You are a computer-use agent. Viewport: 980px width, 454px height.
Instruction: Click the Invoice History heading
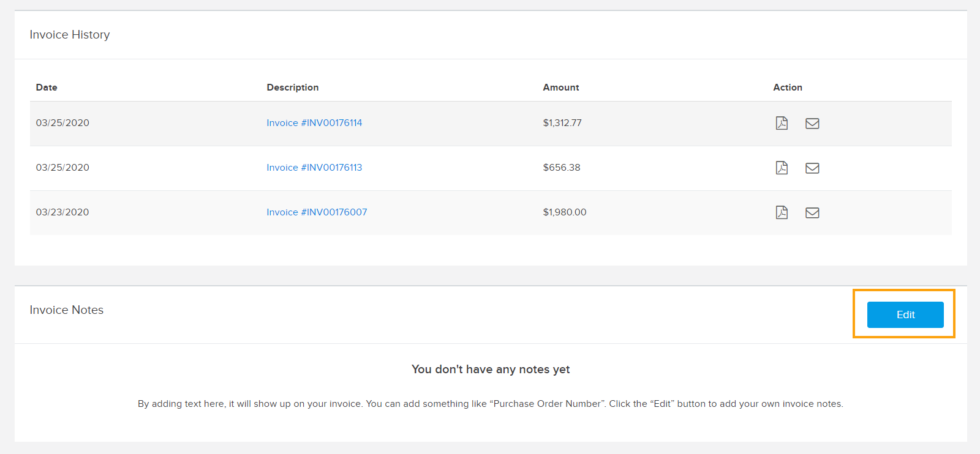pyautogui.click(x=70, y=35)
